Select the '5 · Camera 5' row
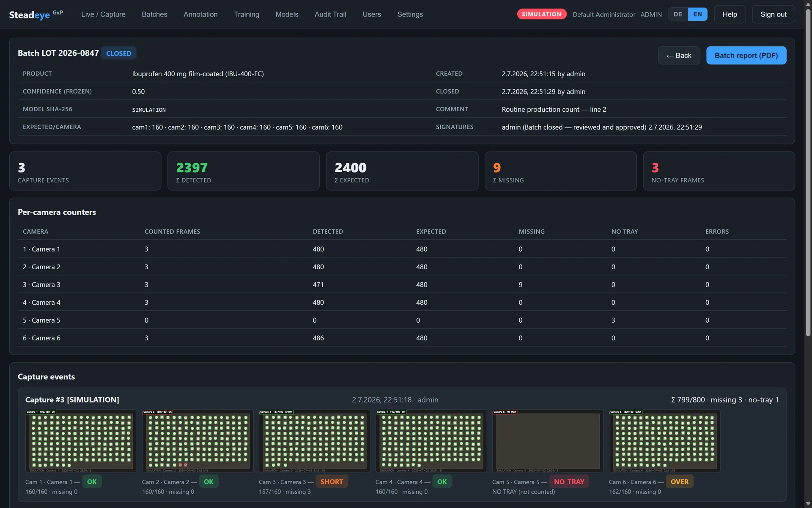 (402, 320)
